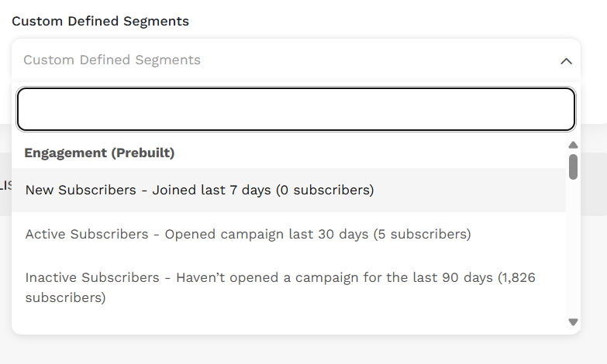Click the scrollbar track below the thumb

click(x=573, y=248)
